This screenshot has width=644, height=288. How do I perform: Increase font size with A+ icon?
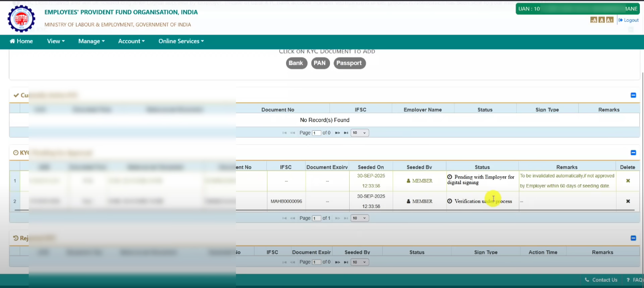click(x=609, y=20)
